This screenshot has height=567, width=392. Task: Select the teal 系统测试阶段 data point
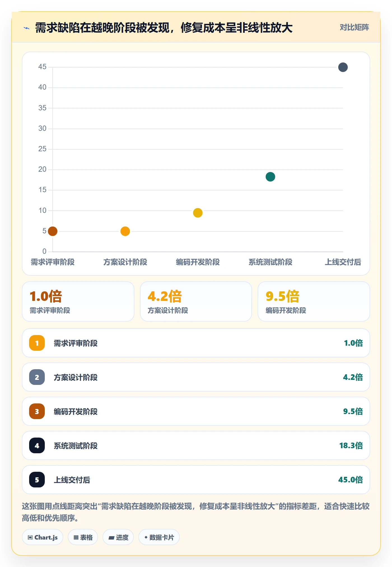[x=270, y=177]
